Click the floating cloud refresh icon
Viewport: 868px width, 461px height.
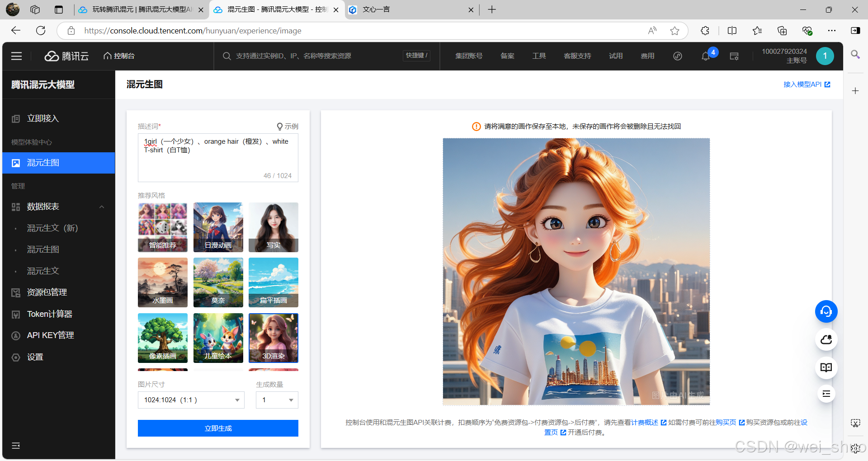click(x=826, y=340)
